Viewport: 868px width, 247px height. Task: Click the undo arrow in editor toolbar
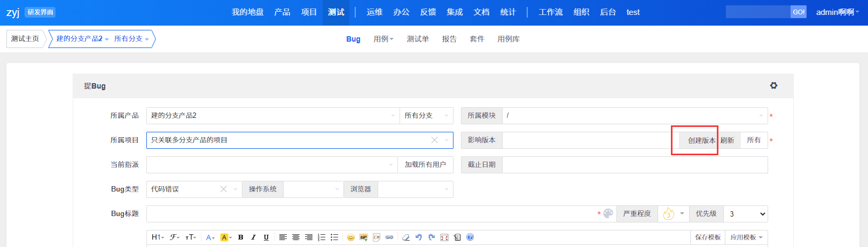click(x=419, y=237)
